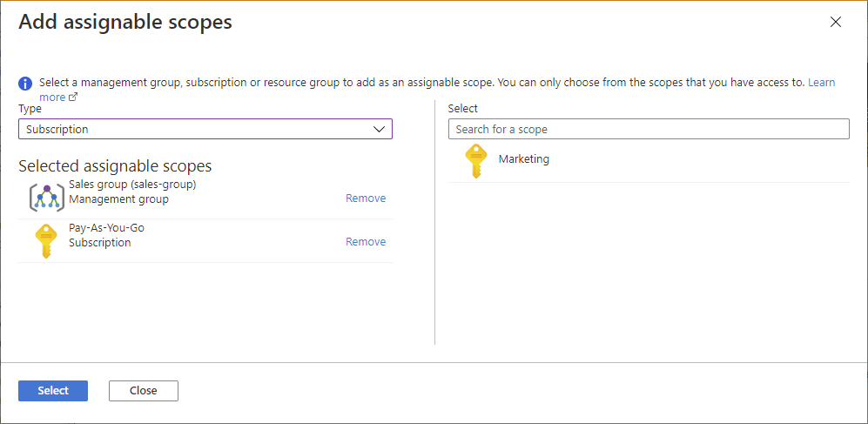Click the 'Sales group (sales-group)' name

tap(132, 185)
